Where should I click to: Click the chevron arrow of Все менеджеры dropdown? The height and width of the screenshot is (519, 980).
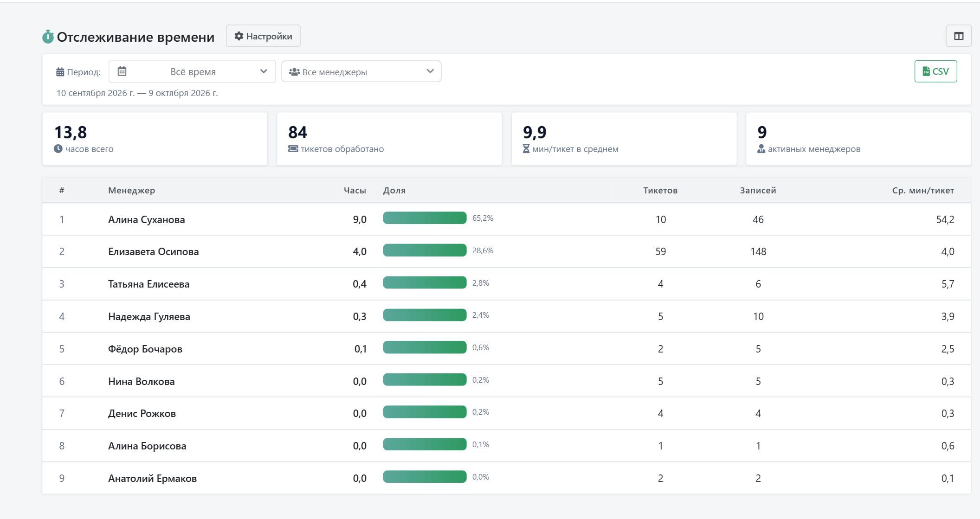click(430, 71)
